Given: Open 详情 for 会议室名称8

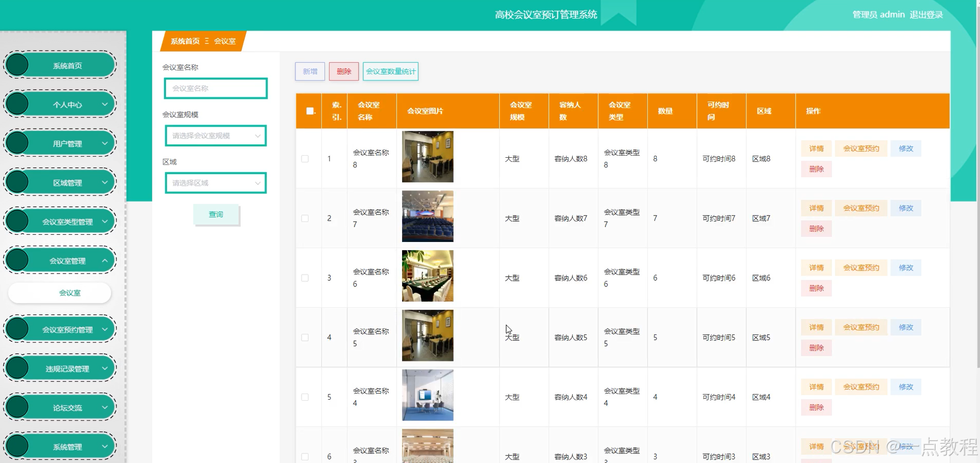Looking at the screenshot, I should pos(816,149).
